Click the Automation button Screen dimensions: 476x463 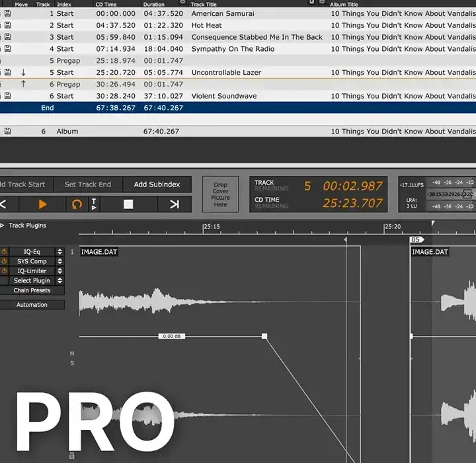(x=32, y=305)
